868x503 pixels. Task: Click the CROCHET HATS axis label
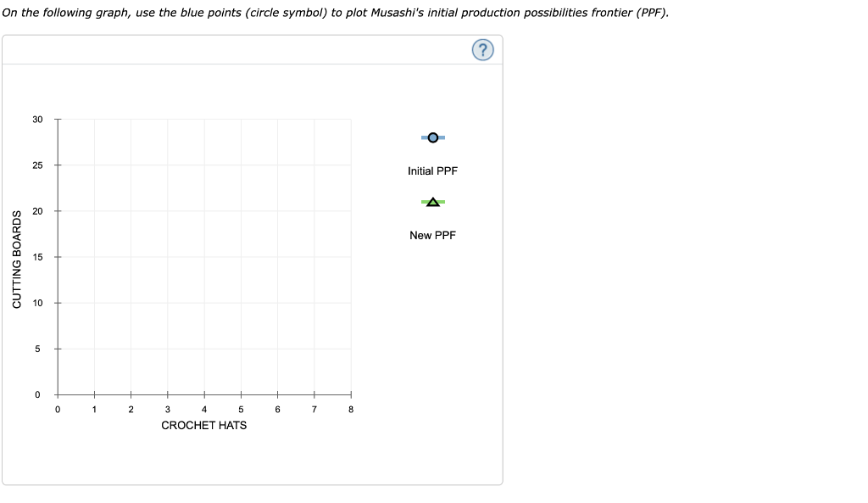coord(204,425)
